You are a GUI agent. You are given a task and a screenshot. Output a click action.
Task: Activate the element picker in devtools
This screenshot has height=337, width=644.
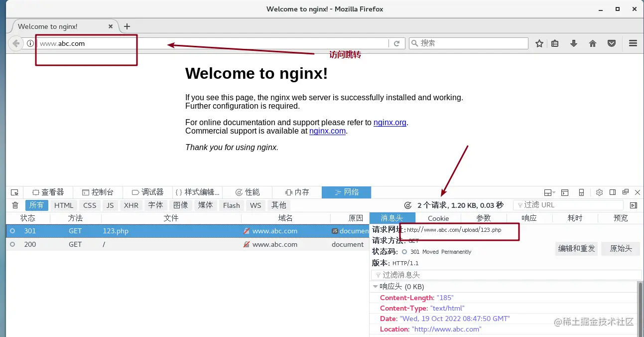(x=14, y=192)
